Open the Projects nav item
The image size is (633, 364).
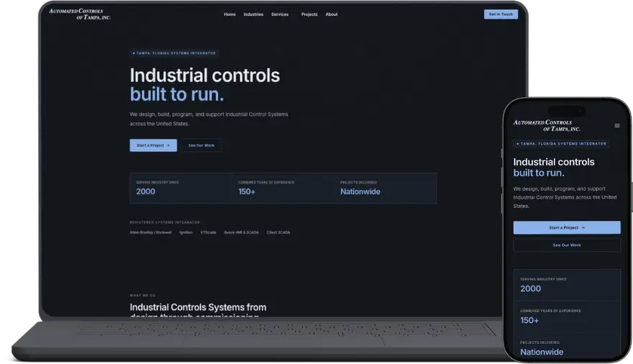309,14
